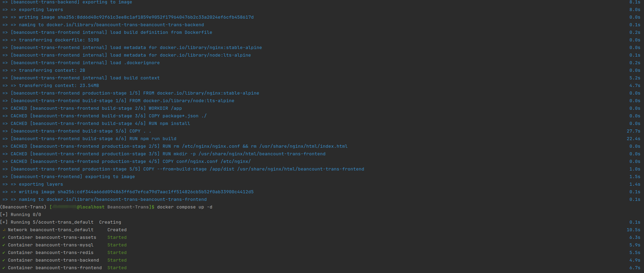Click the 'CACHED' label on 'RUN npm install' line
The image size is (644, 273).
coord(19,123)
